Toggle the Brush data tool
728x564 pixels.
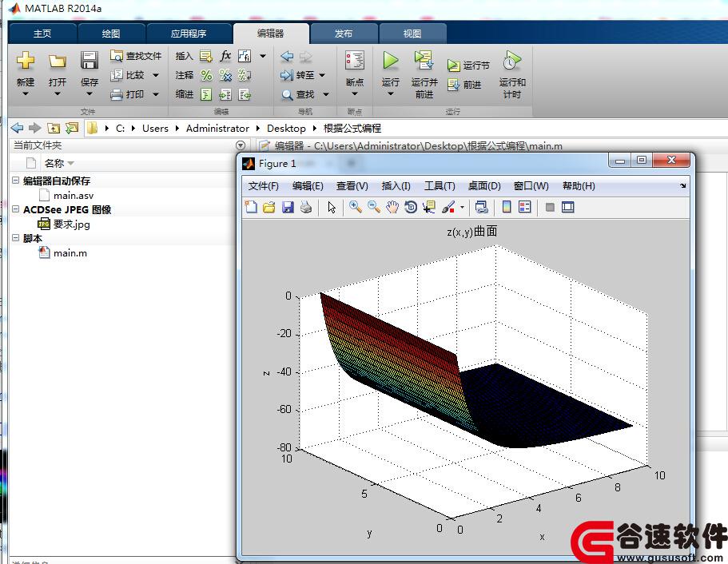coord(448,207)
